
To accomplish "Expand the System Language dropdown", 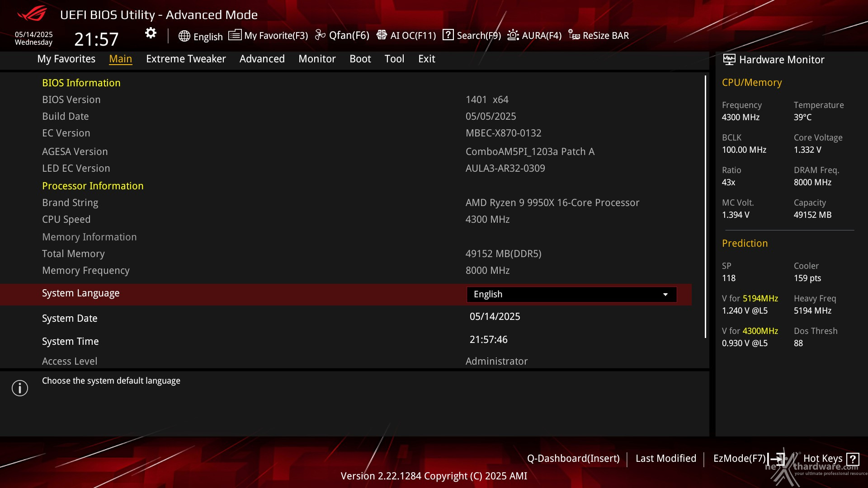I will tap(571, 295).
